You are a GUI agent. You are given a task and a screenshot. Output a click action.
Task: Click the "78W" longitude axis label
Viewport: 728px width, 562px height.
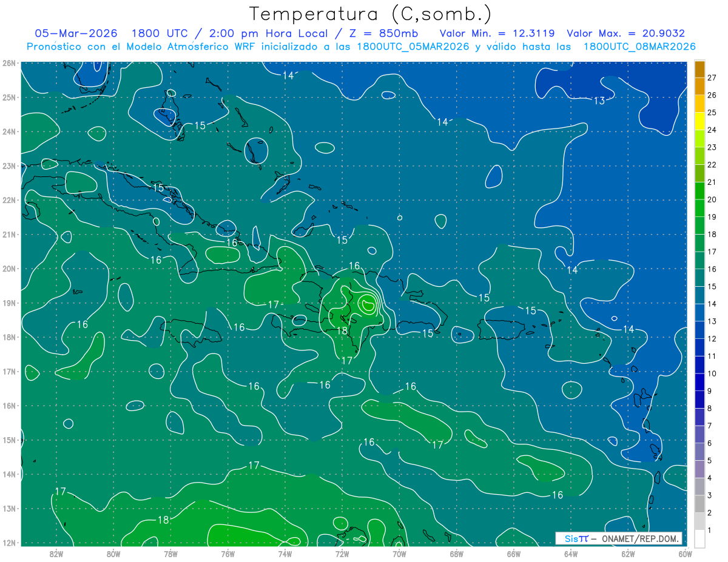click(x=170, y=553)
